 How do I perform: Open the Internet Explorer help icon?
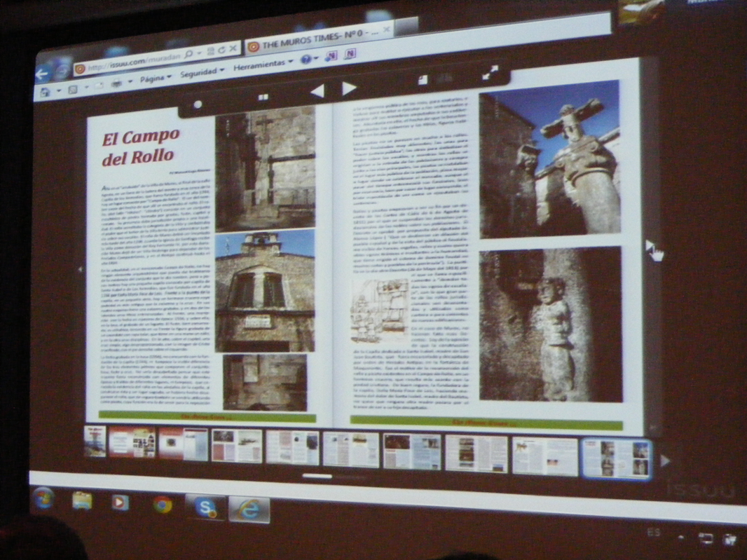pos(306,60)
